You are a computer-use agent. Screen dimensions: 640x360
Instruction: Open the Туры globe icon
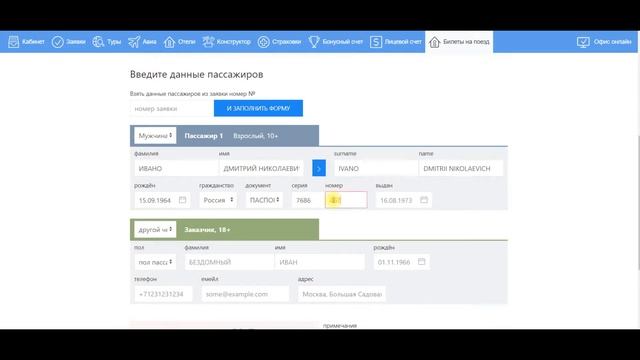[98, 42]
